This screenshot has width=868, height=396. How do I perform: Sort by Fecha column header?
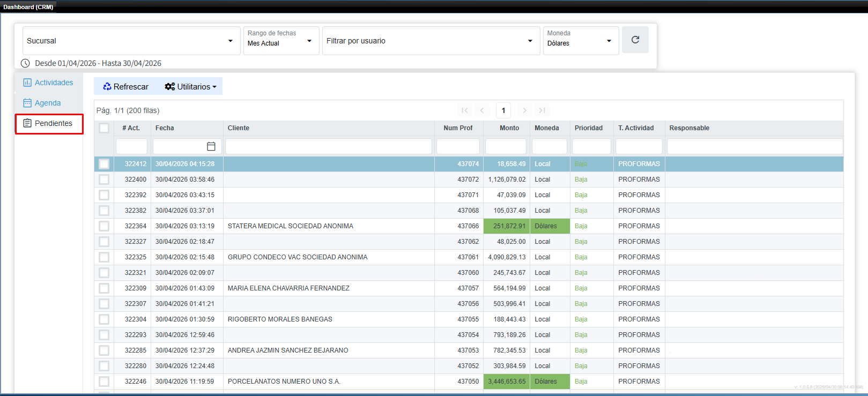[165, 128]
